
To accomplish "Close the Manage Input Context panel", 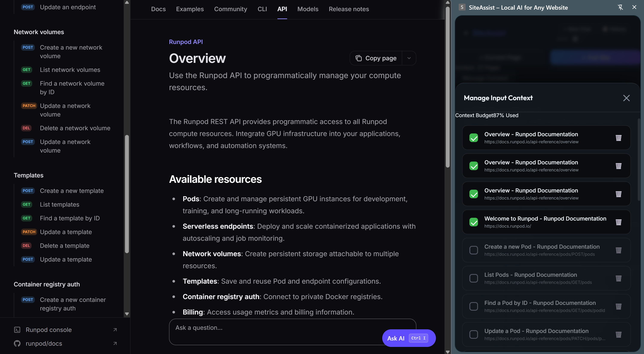I will [x=626, y=98].
